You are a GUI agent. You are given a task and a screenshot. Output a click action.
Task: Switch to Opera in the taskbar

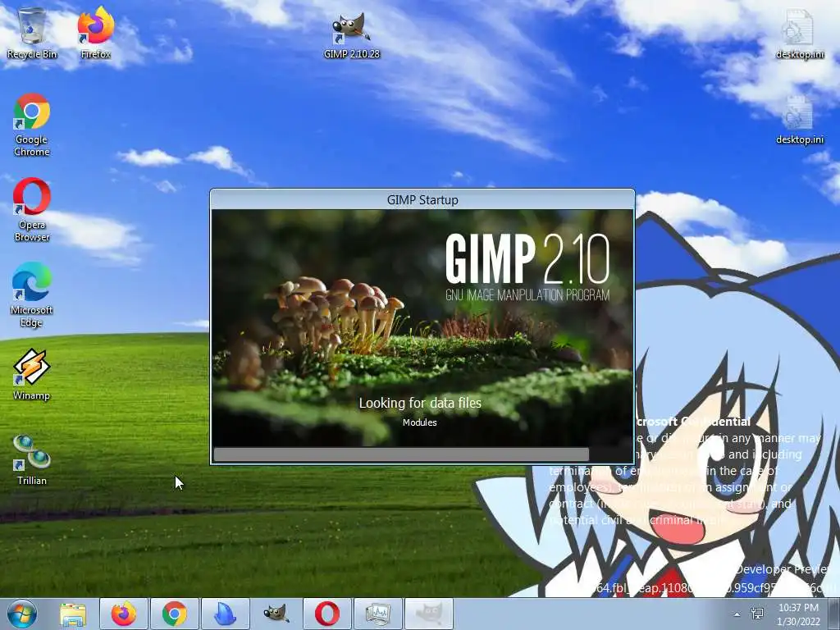coord(327,614)
